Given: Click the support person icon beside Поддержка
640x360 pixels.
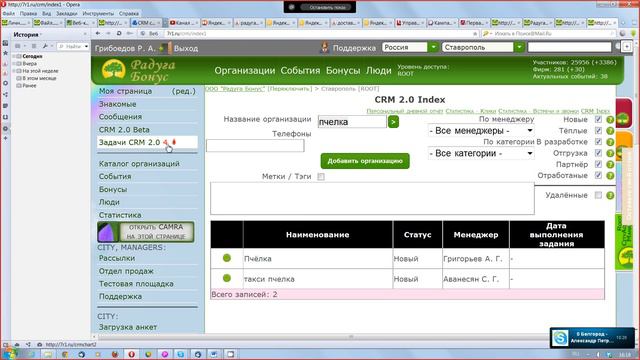Looking at the screenshot, I should click(324, 48).
